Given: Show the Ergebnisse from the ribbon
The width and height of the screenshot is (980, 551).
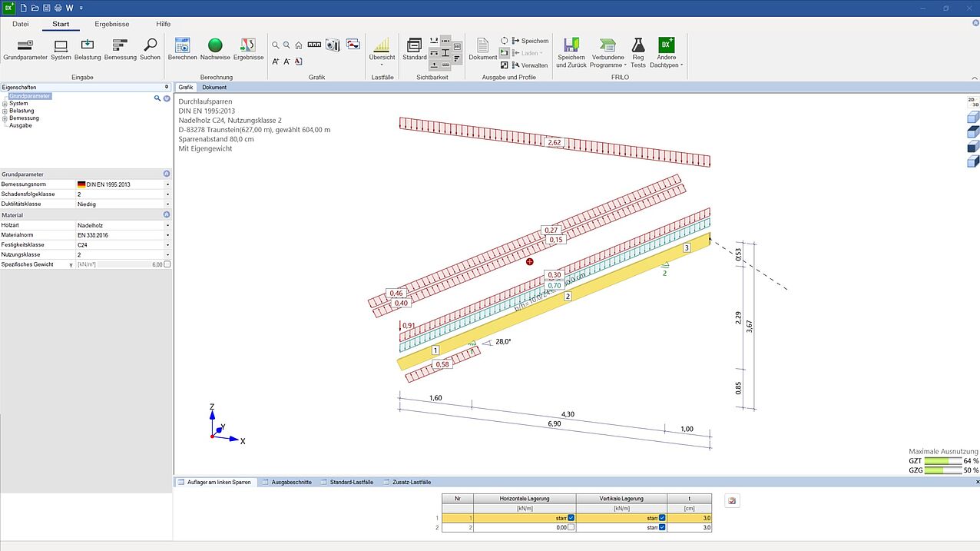Looking at the screenshot, I should (248, 49).
